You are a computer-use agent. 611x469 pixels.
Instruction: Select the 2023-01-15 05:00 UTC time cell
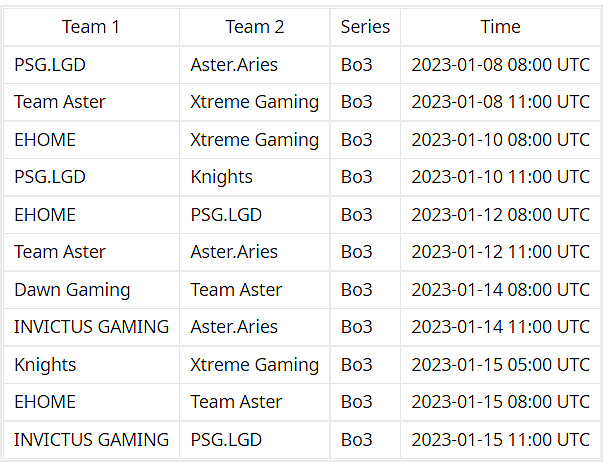pos(500,365)
